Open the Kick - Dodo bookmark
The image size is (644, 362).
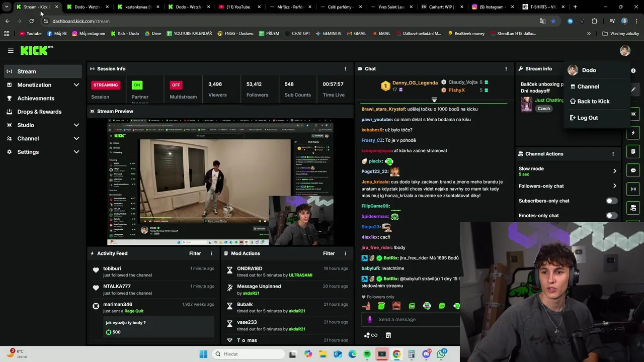pos(125,34)
